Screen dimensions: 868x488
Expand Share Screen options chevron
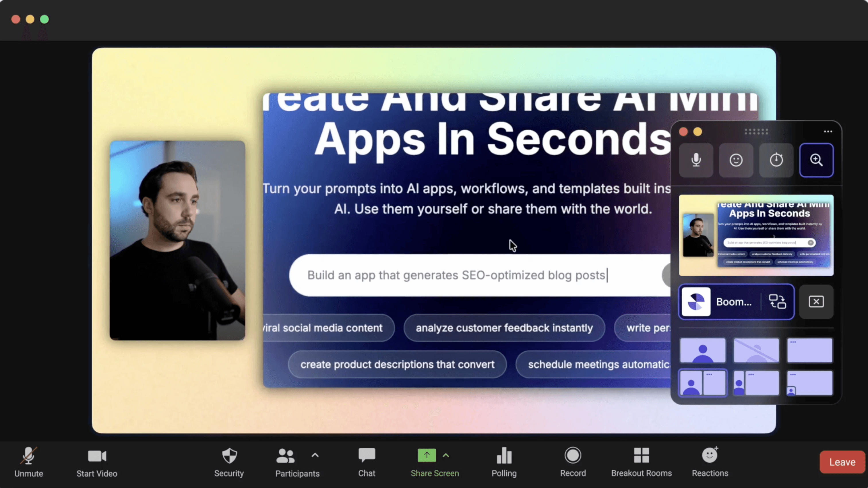(x=446, y=455)
